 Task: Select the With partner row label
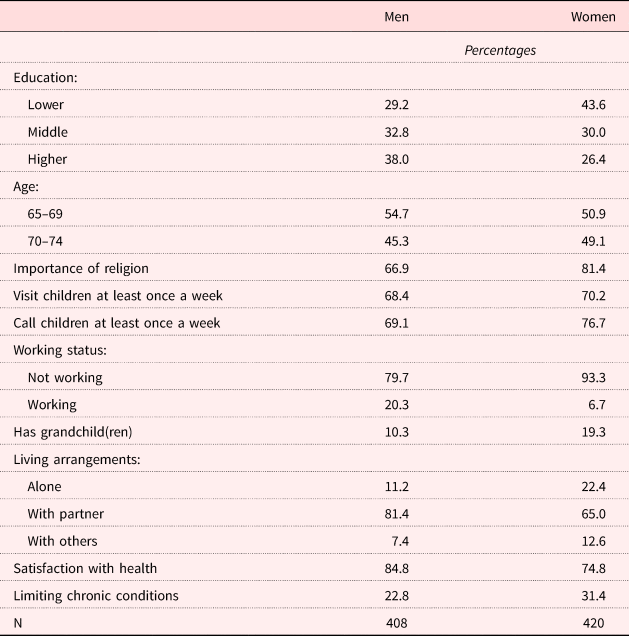(66, 513)
